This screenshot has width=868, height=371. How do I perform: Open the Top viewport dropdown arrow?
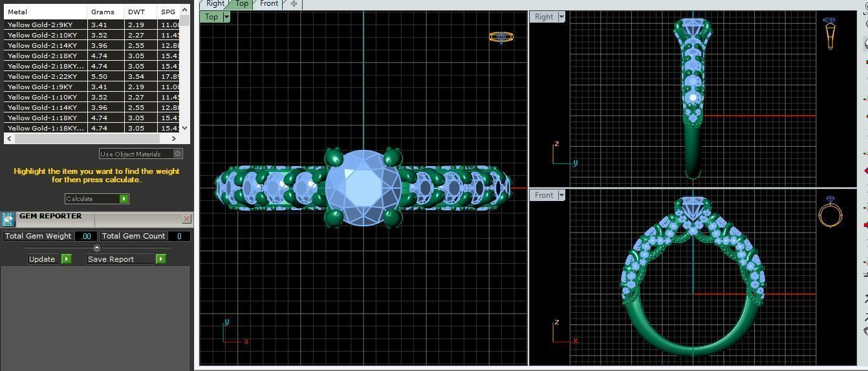point(226,17)
